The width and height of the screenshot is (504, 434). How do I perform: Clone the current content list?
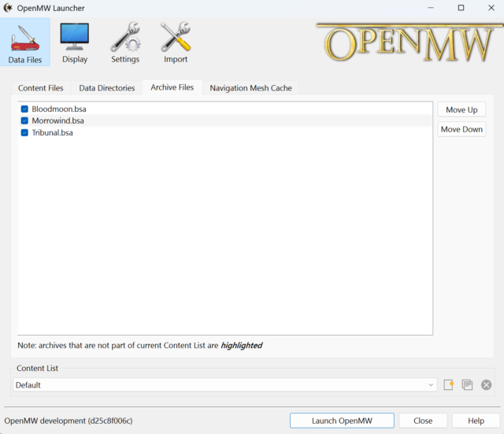click(x=468, y=384)
